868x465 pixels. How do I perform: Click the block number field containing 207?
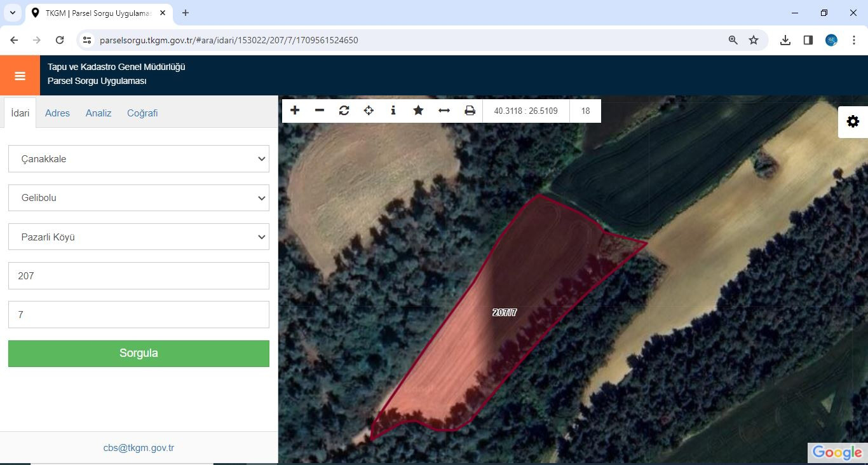click(139, 276)
